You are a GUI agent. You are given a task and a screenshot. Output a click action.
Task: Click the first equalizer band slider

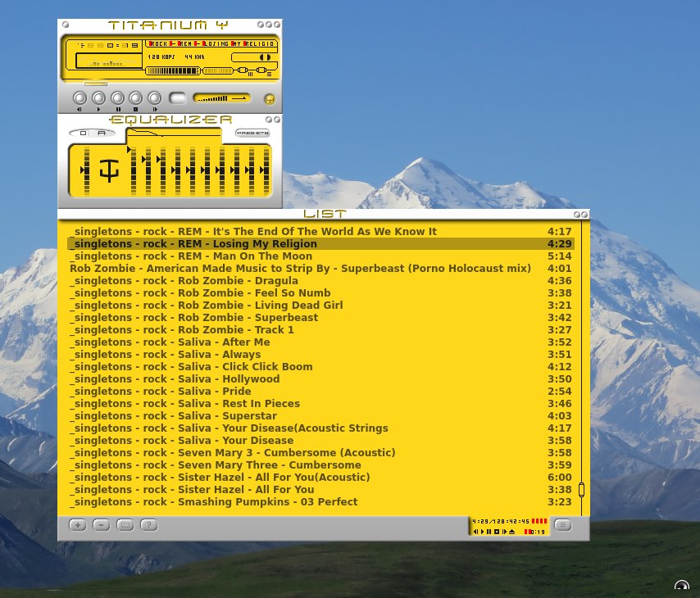[x=133, y=170]
